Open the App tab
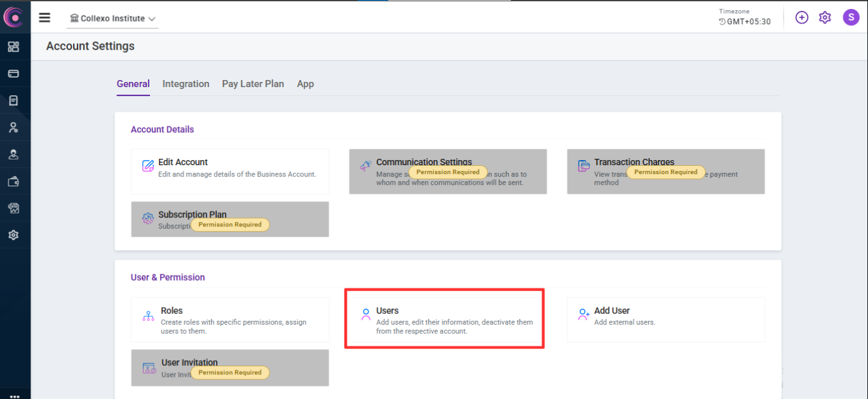Screen dimensions: 868x399 click(x=305, y=84)
